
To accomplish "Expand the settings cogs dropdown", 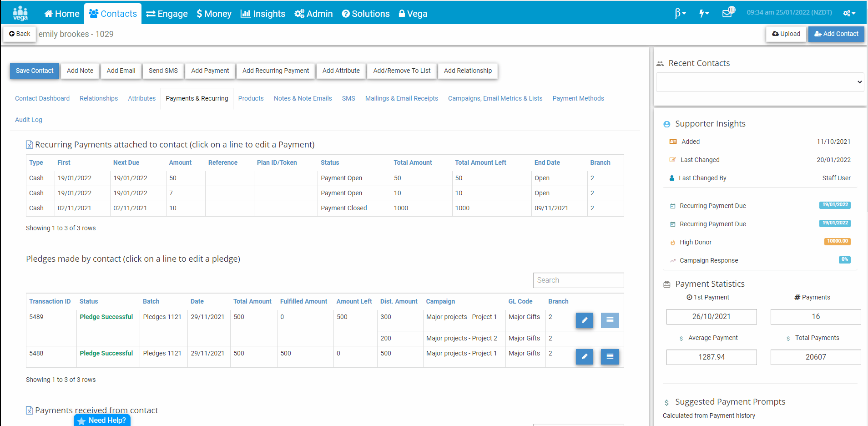I will [849, 13].
